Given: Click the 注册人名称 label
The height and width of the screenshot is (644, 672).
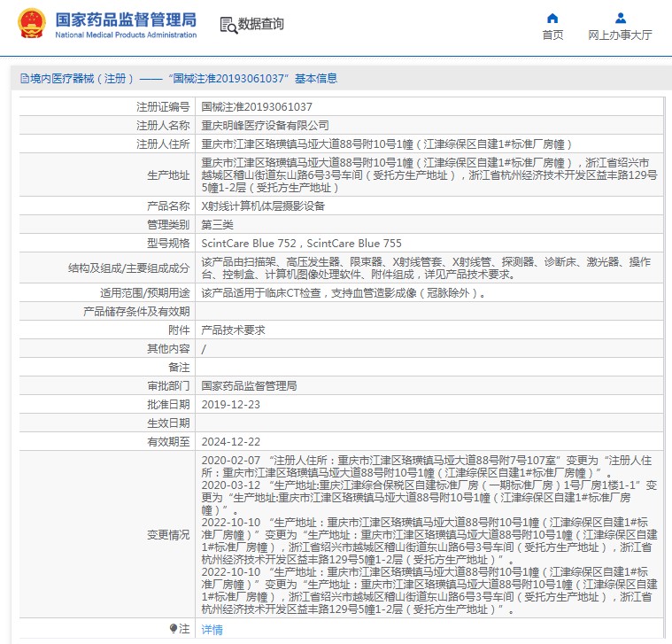Looking at the screenshot, I should (163, 125).
